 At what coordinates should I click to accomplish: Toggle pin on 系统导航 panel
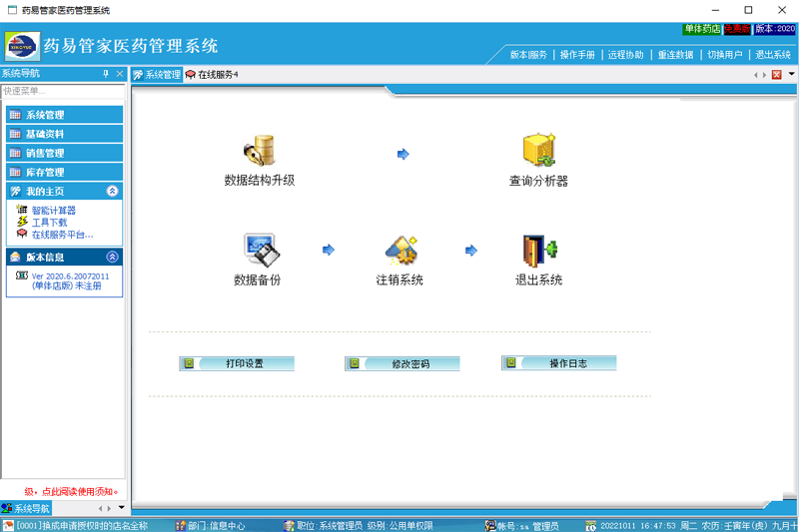[106, 74]
